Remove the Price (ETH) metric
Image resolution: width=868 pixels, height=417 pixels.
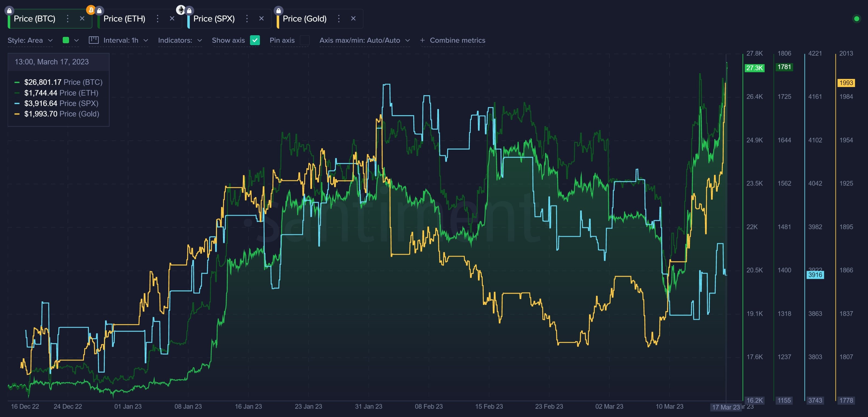(x=172, y=18)
